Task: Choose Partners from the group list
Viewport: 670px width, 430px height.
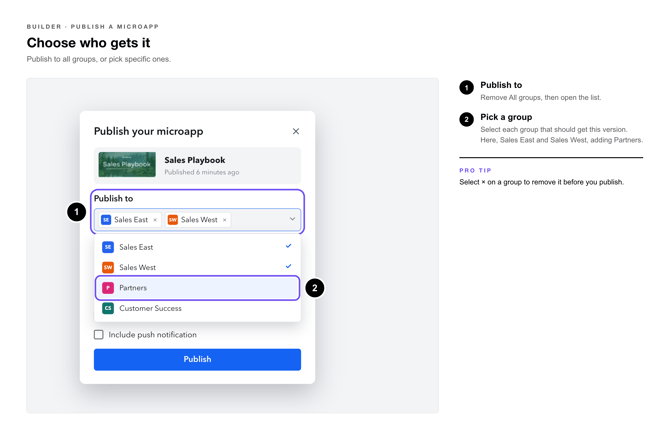Action: (197, 288)
